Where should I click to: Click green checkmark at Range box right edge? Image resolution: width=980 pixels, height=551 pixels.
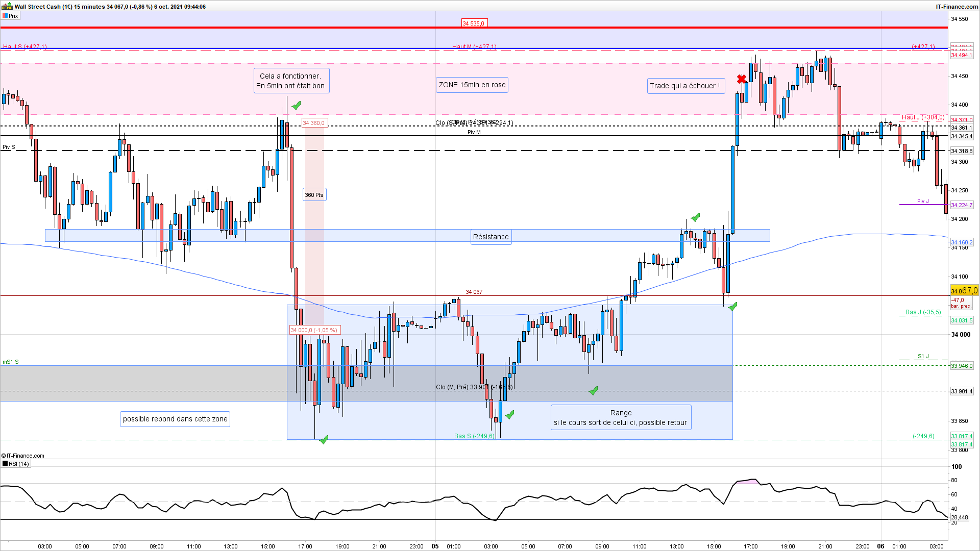tap(733, 307)
